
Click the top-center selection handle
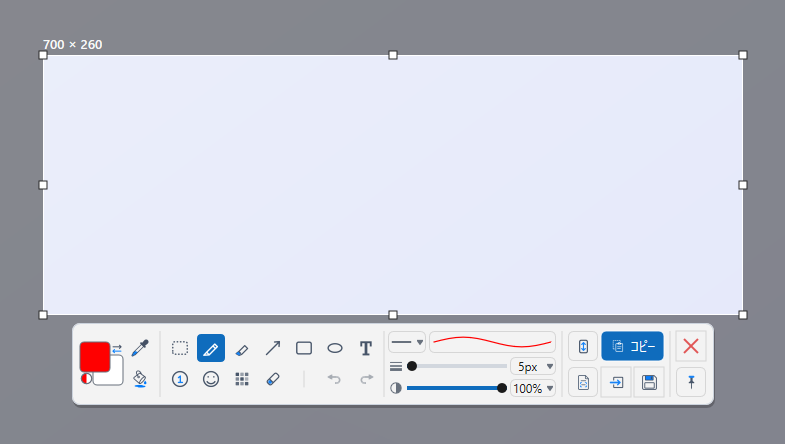coord(393,55)
